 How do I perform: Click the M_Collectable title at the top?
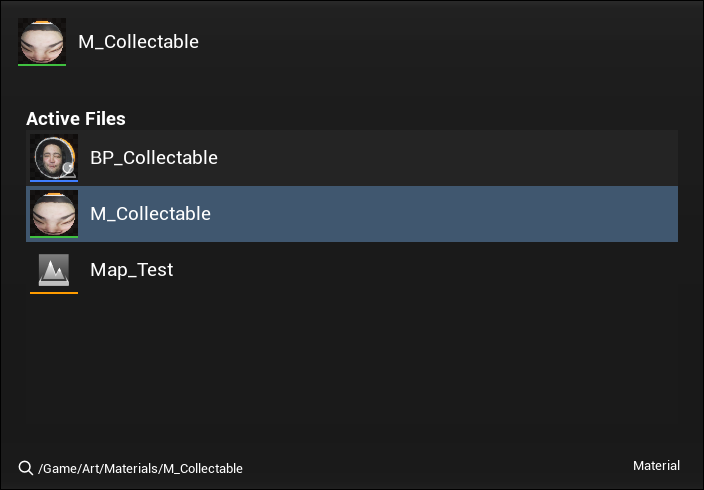(138, 42)
